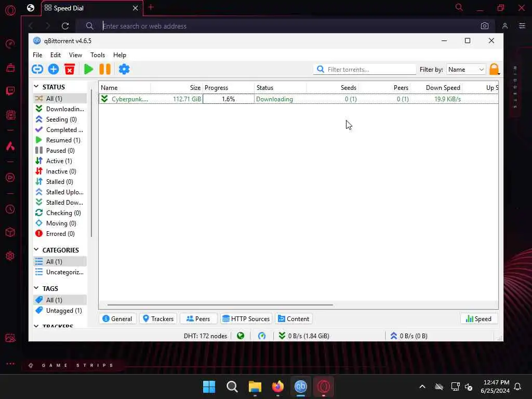
Task: Open the General properties tab
Action: coord(117,318)
